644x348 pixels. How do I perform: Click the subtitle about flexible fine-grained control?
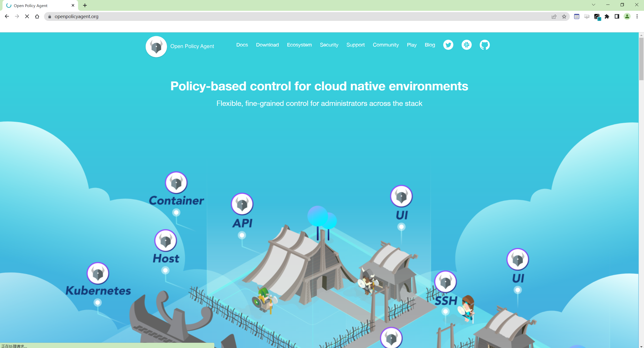click(x=319, y=103)
